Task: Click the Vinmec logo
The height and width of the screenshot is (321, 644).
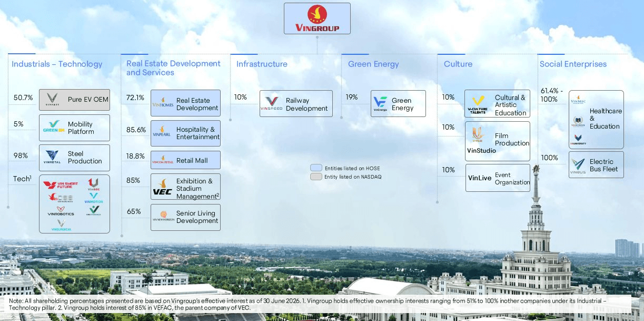Action: [x=578, y=100]
